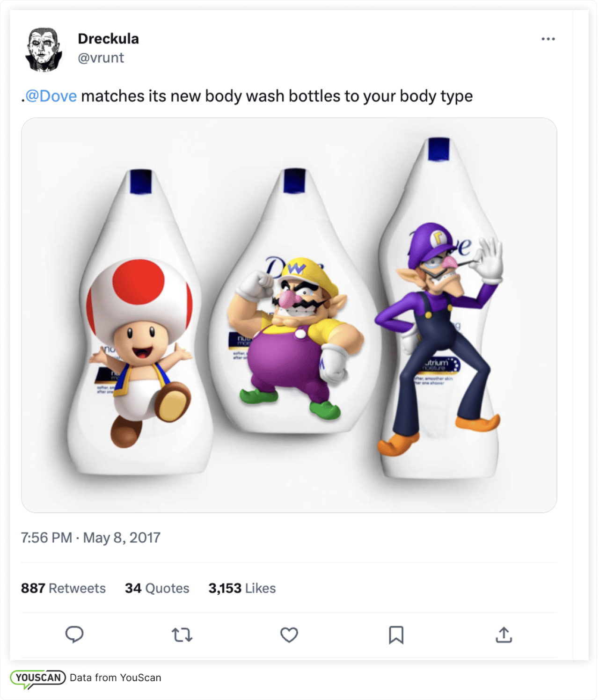Expand the more-actions menu on the tweet
The width and height of the screenshot is (599, 700).
(x=548, y=39)
